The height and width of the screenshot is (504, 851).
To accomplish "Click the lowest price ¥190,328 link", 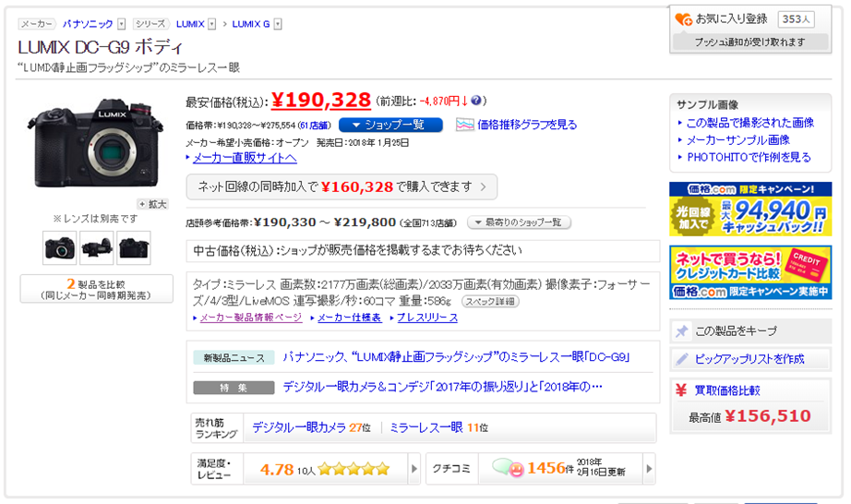I will [x=321, y=100].
